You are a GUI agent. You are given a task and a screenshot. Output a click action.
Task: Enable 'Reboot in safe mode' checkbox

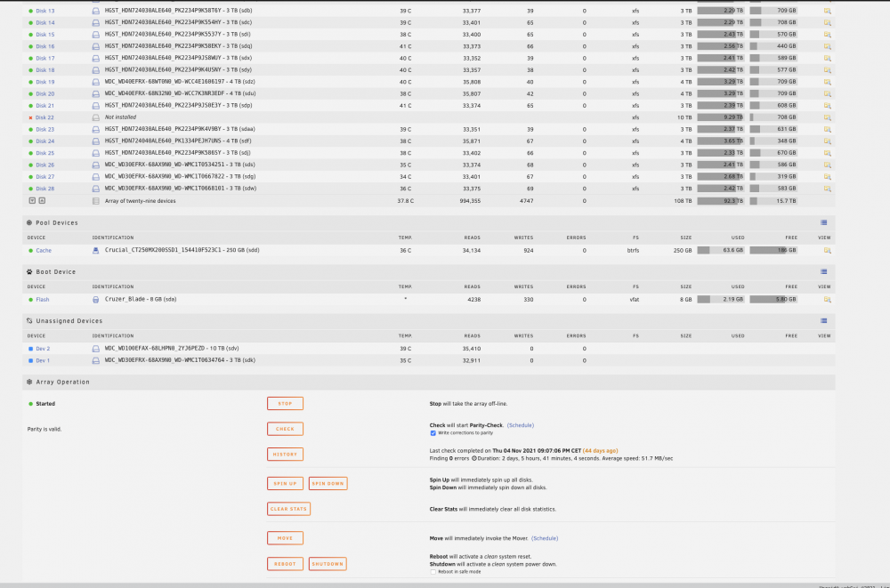click(x=433, y=571)
